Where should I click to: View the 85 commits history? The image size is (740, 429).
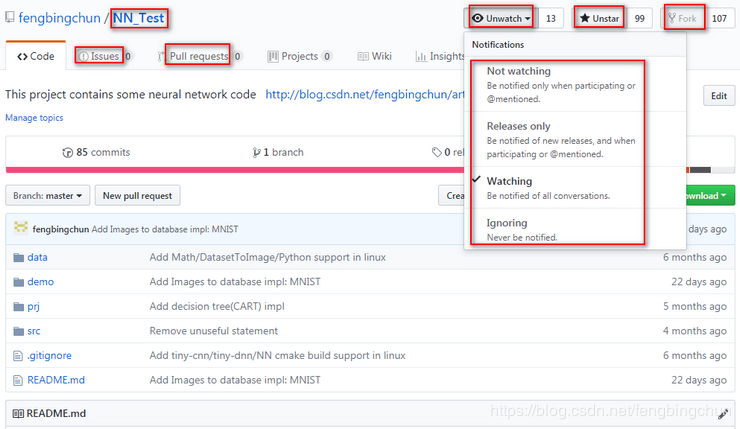96,152
